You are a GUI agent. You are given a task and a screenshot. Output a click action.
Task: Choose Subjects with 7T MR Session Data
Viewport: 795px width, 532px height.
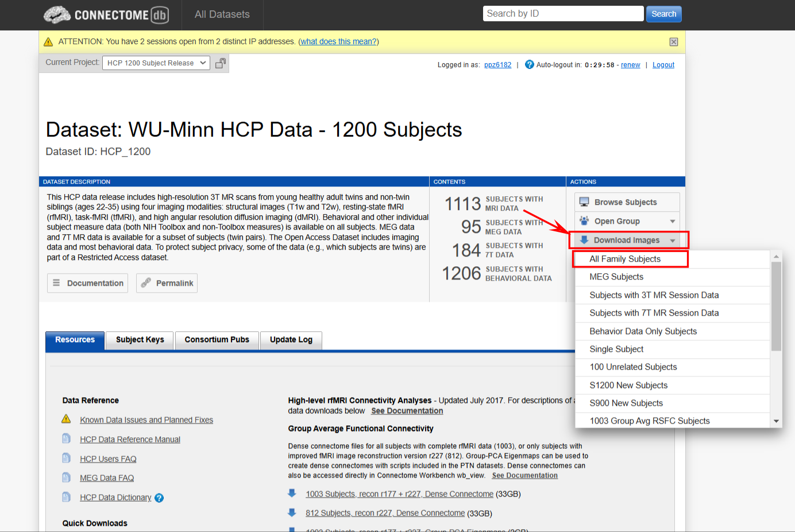click(x=672, y=313)
